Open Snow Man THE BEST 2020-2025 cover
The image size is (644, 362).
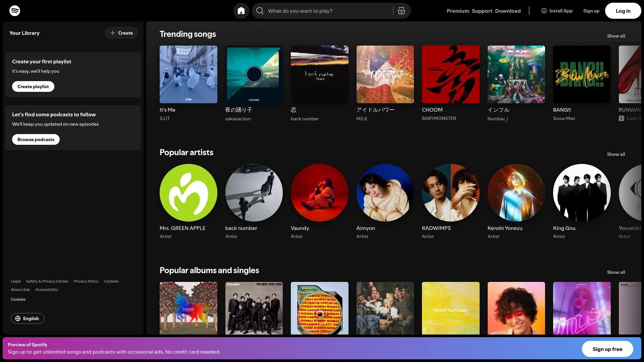[x=254, y=308]
